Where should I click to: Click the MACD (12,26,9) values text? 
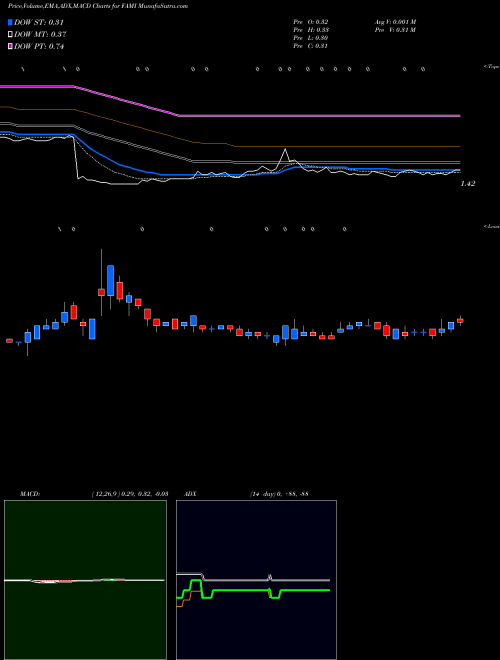click(x=129, y=494)
